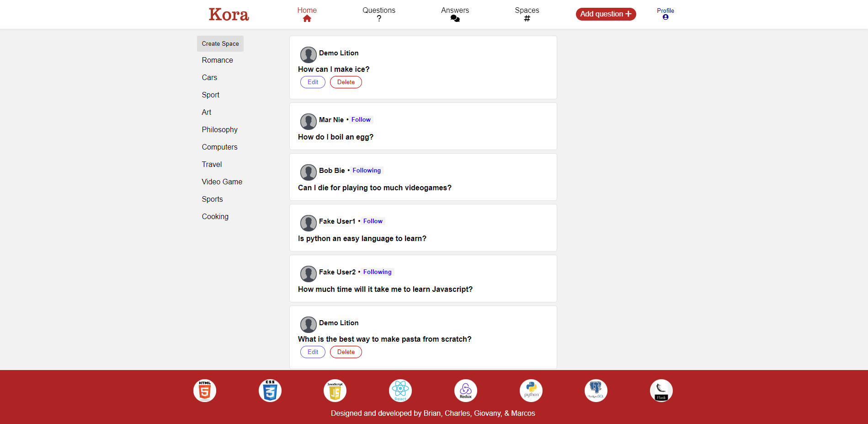Click the JavaScript logo icon
Screen dimensions: 868x424
(335, 391)
